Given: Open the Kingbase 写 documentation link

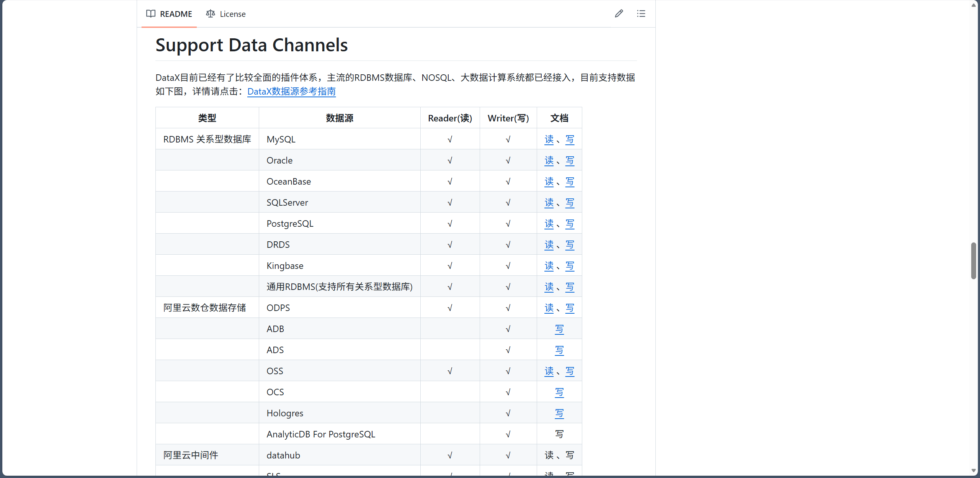Looking at the screenshot, I should [570, 266].
